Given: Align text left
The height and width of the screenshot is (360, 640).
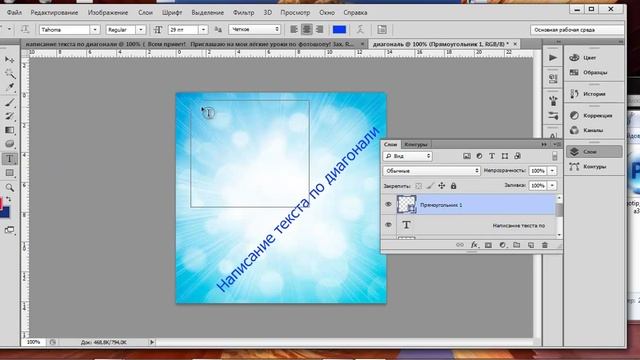Looking at the screenshot, I should tap(293, 29).
